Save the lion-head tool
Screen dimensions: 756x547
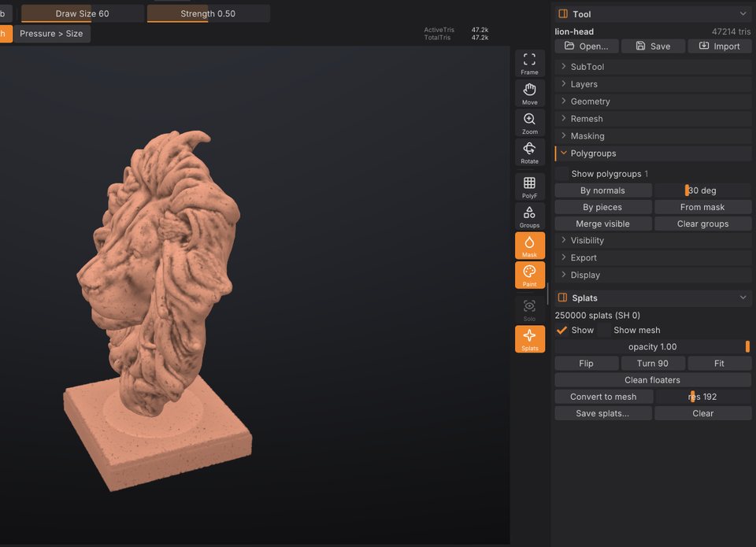tap(653, 46)
